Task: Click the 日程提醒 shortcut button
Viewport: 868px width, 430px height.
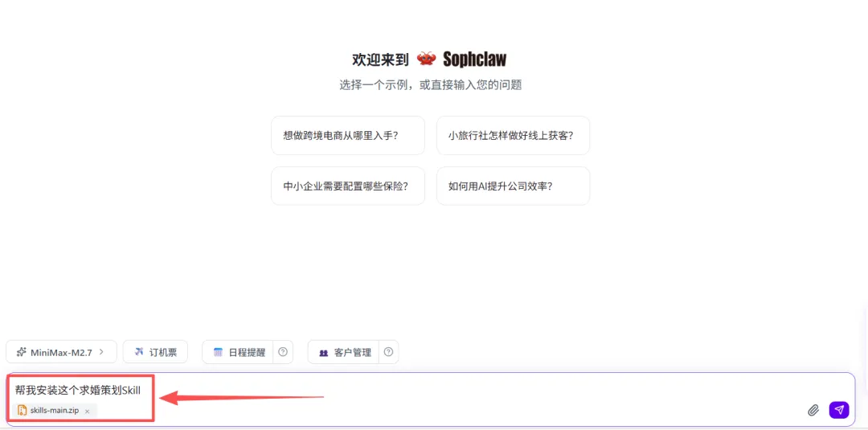Action: (238, 352)
